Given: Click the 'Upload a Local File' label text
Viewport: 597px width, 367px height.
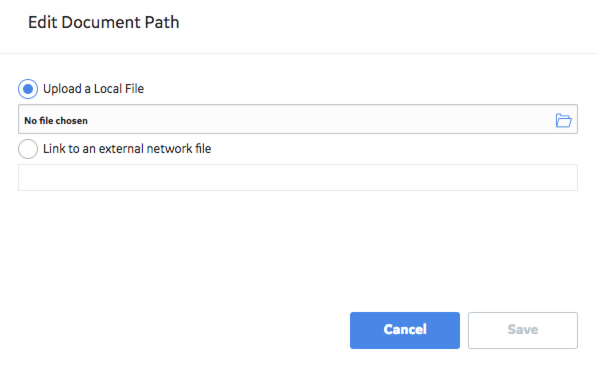Looking at the screenshot, I should [93, 89].
